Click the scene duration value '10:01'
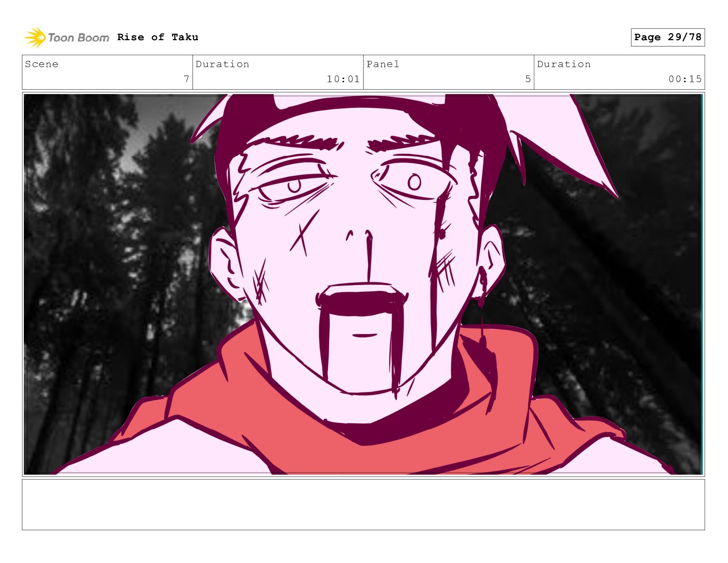The image size is (728, 563). 343,79
